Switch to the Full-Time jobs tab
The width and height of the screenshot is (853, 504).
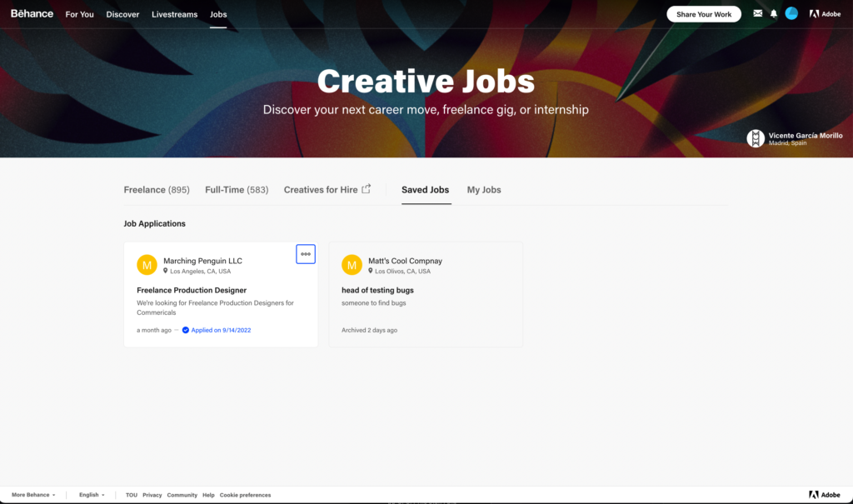click(237, 189)
